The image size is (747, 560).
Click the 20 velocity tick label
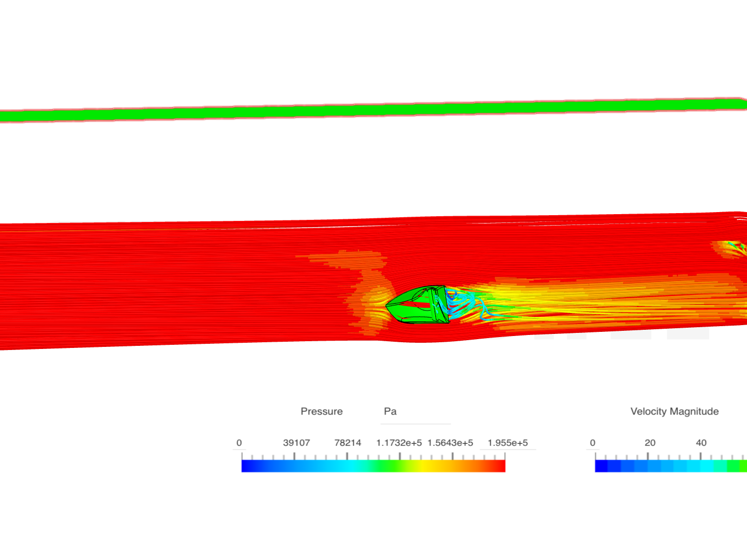(x=650, y=443)
